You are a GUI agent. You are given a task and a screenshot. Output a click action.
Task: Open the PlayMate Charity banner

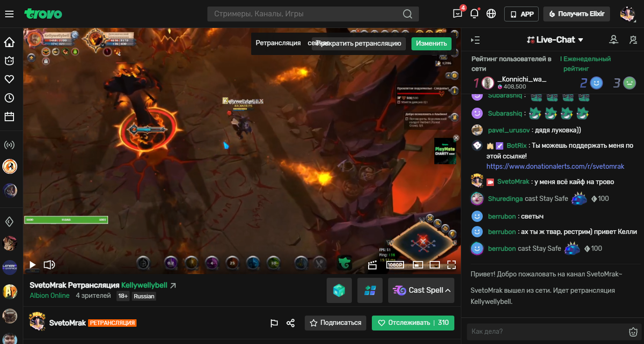coord(445,151)
